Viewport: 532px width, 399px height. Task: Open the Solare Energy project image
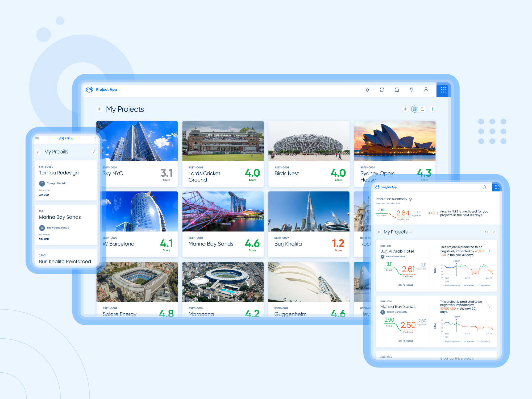coord(137,282)
